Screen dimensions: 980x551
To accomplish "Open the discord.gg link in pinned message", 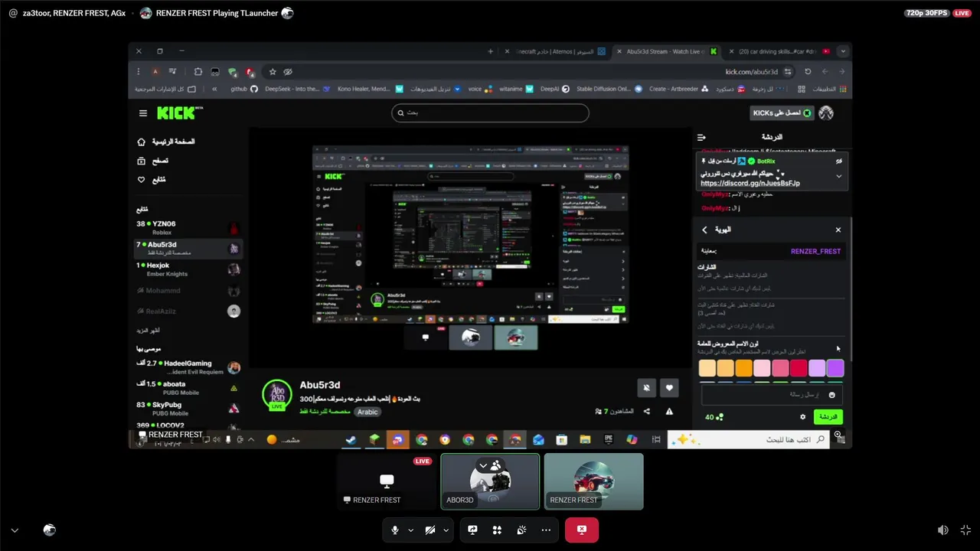I will click(x=750, y=184).
